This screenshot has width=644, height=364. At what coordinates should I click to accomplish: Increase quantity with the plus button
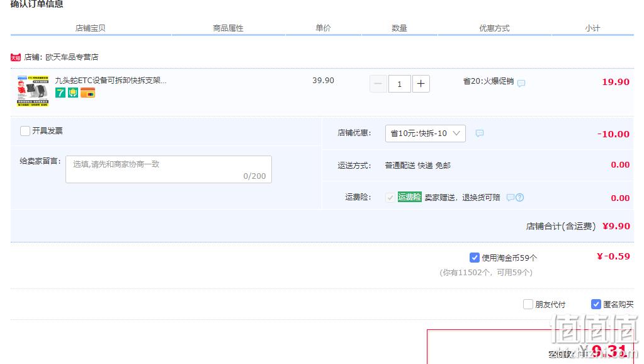pyautogui.click(x=421, y=84)
